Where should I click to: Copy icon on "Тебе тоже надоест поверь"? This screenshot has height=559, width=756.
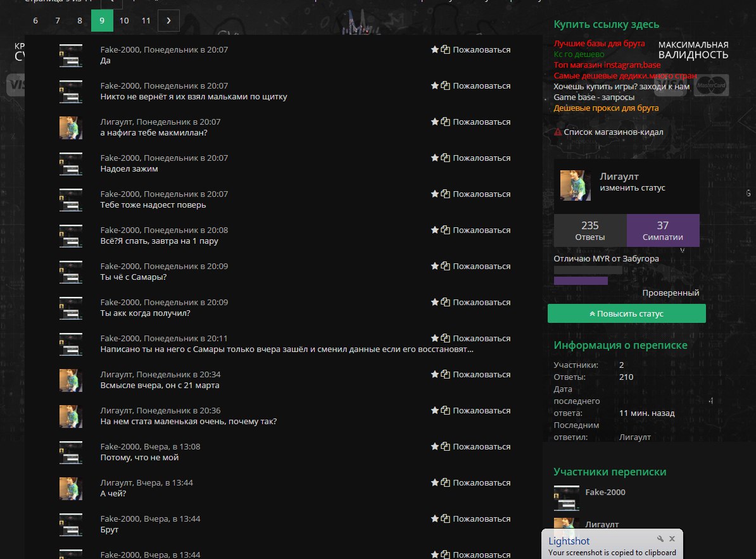(446, 194)
